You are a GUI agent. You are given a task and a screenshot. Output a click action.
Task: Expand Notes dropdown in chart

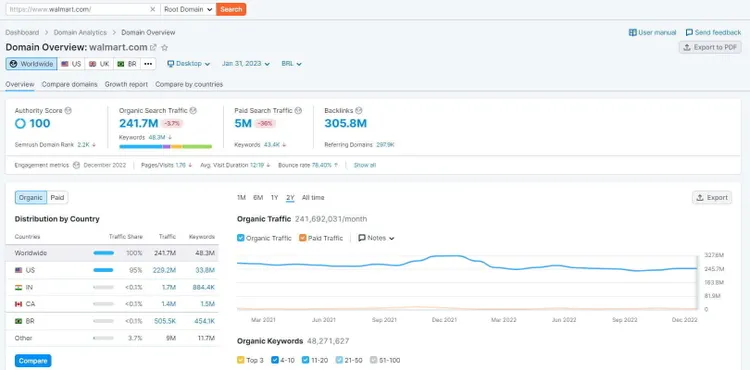click(376, 238)
